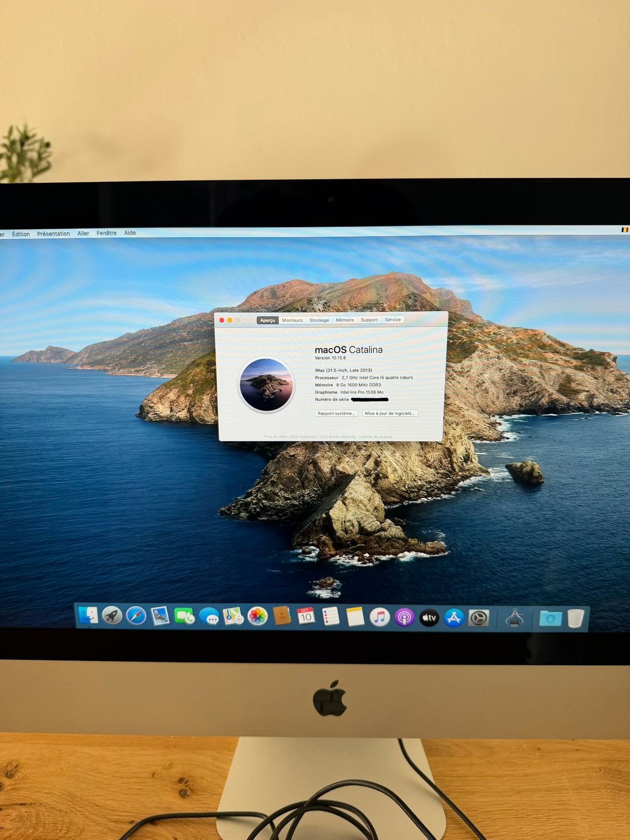This screenshot has height=840, width=630.
Task: Switch to the Moniteurs tab
Action: pos(292,320)
